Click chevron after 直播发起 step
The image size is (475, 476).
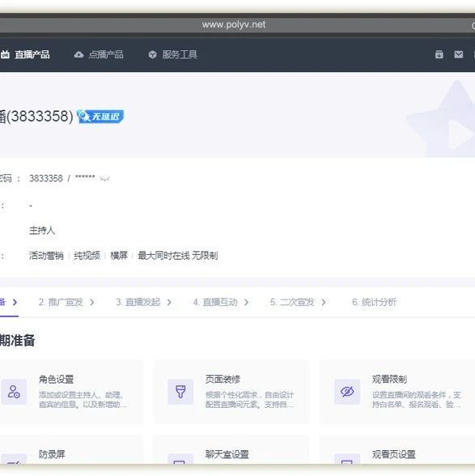point(169,303)
